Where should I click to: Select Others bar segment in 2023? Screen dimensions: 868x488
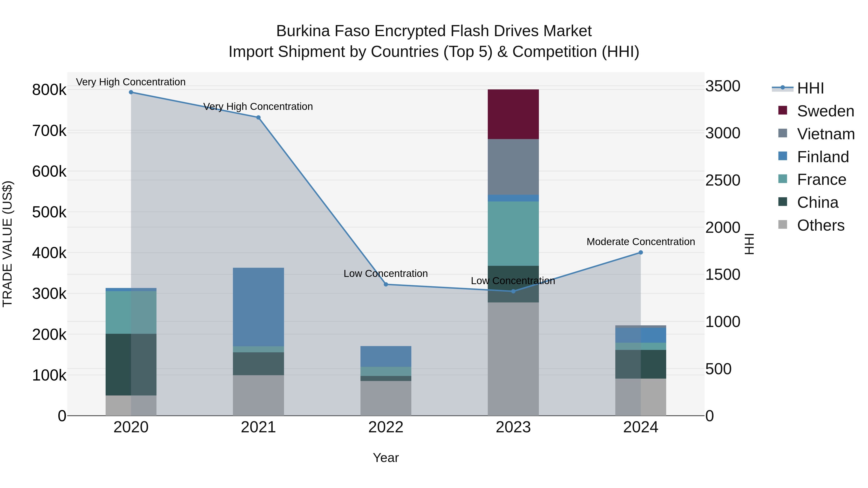pyautogui.click(x=514, y=359)
